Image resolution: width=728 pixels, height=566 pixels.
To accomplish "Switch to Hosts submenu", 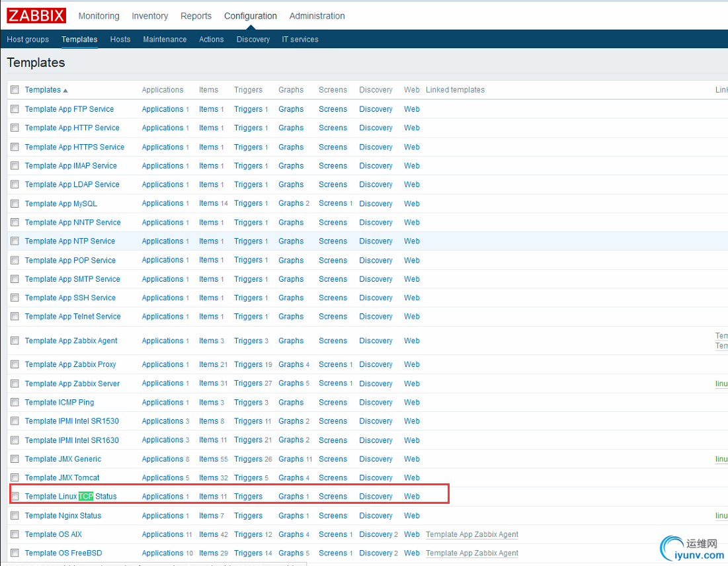I will coord(120,40).
